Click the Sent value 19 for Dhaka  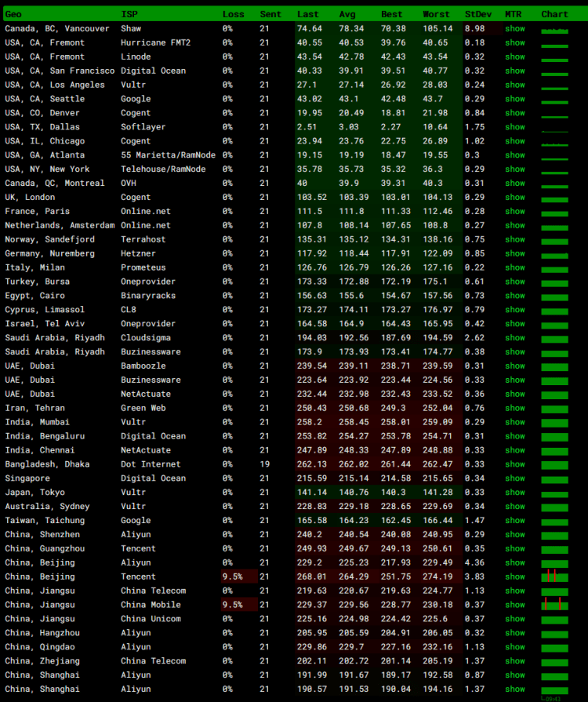(264, 464)
